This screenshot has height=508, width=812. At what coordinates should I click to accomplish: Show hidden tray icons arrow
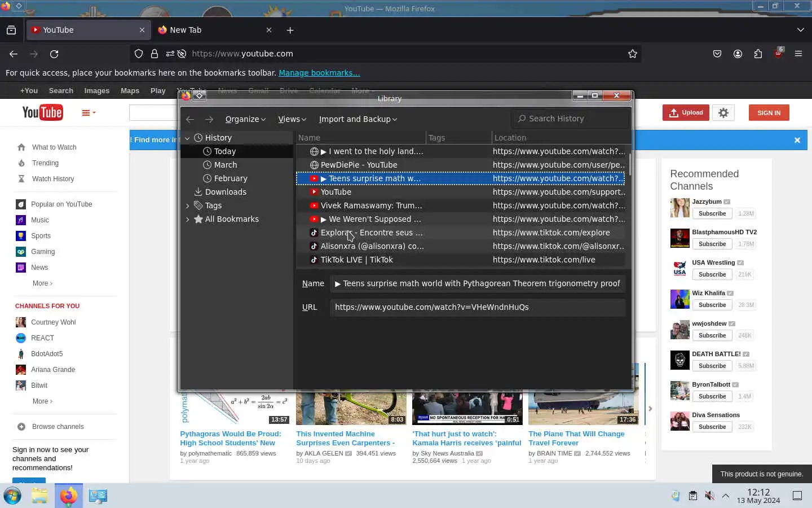pos(726,496)
